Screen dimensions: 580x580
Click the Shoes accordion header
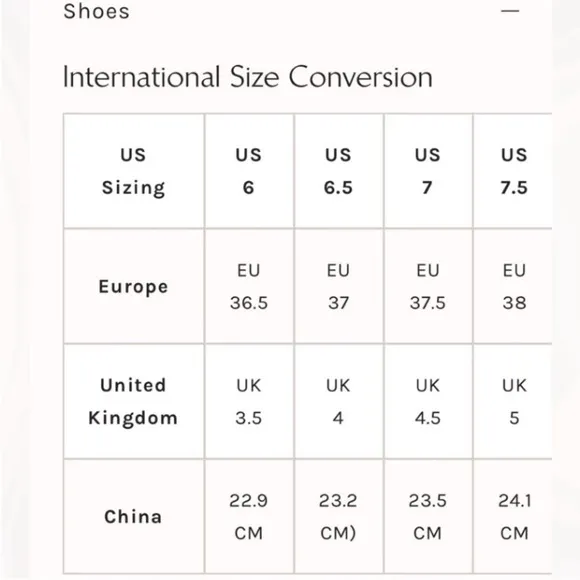291,11
